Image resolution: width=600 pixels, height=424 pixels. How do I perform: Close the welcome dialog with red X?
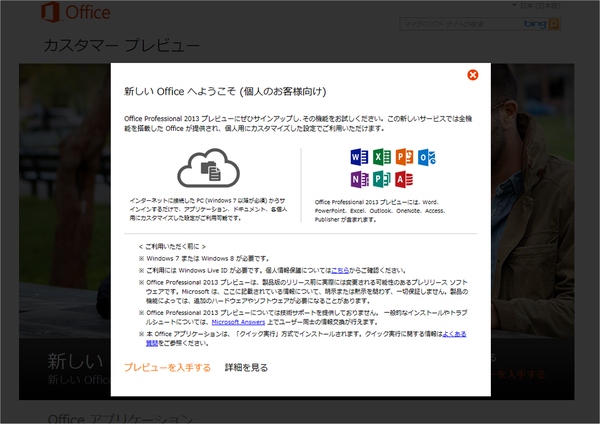(473, 75)
